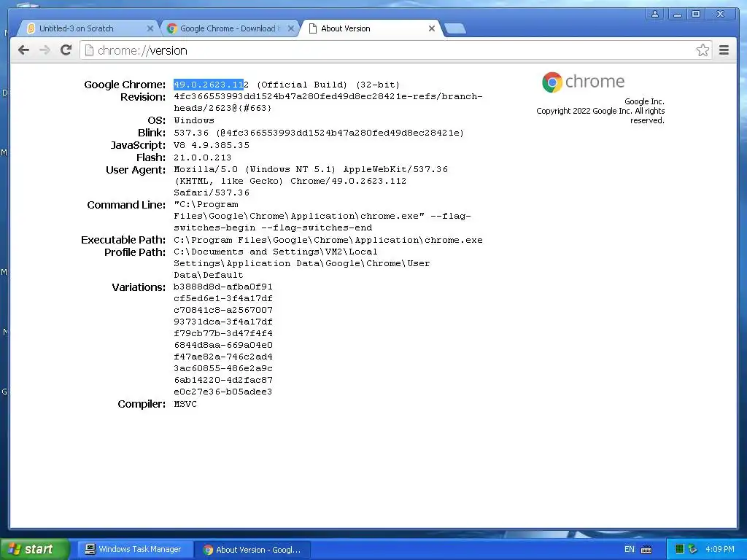Click the User Agent: label

pos(136,170)
